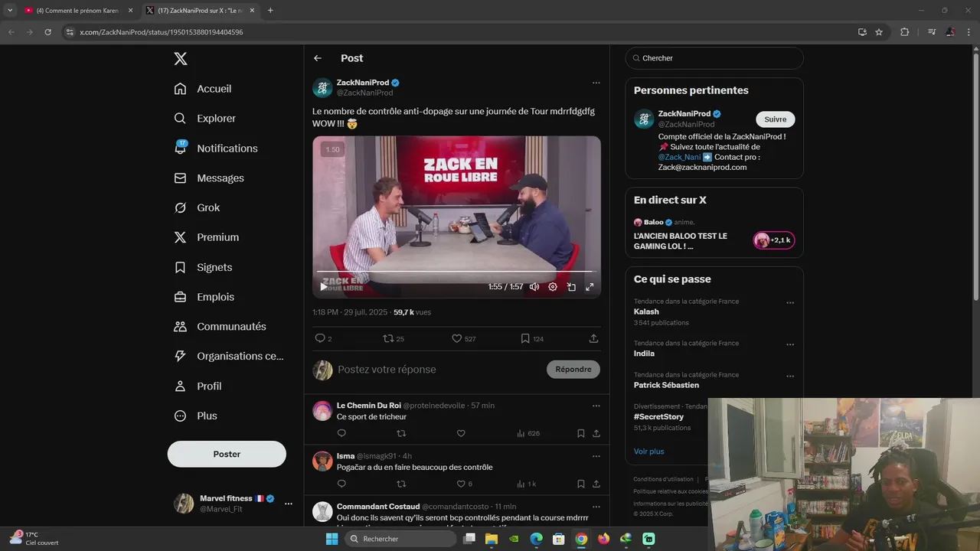980x551 pixels.
Task: Click Voir plus under trends
Action: click(648, 452)
